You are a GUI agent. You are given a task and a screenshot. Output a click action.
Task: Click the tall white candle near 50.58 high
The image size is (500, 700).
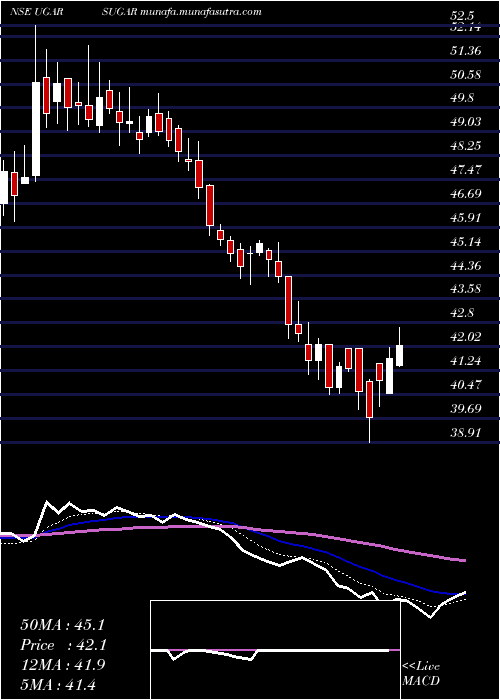36,129
